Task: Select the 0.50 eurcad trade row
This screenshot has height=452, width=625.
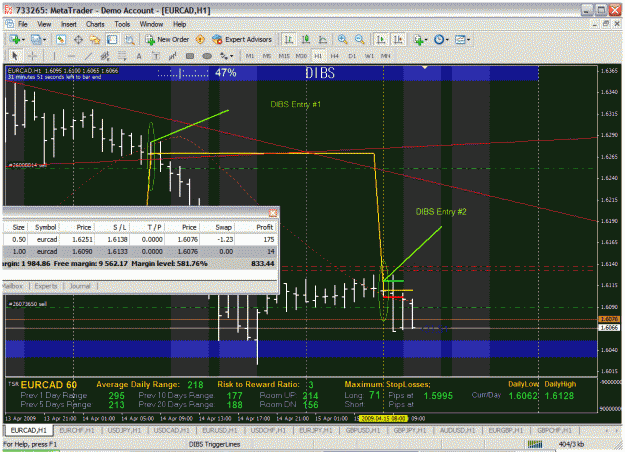Action: [x=140, y=239]
